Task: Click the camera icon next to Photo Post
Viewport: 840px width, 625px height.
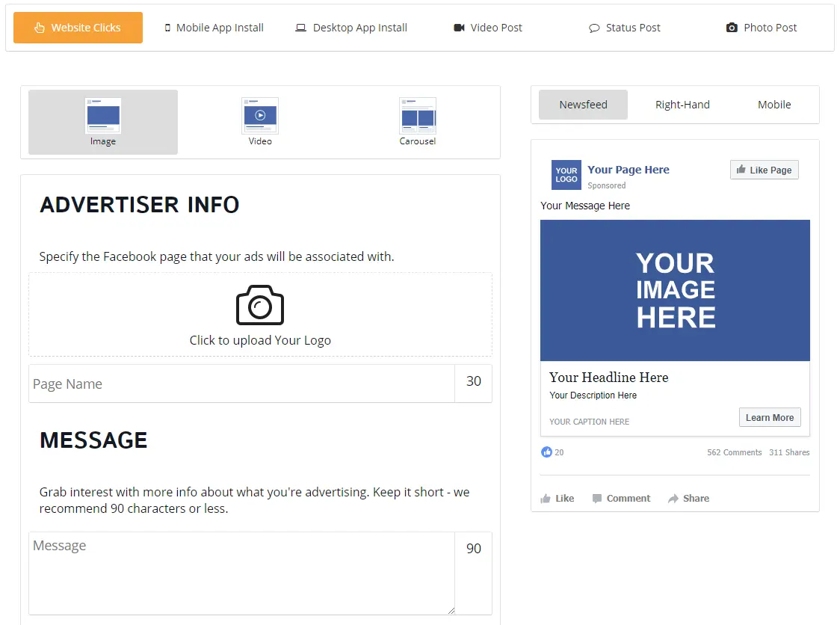Action: [x=731, y=27]
